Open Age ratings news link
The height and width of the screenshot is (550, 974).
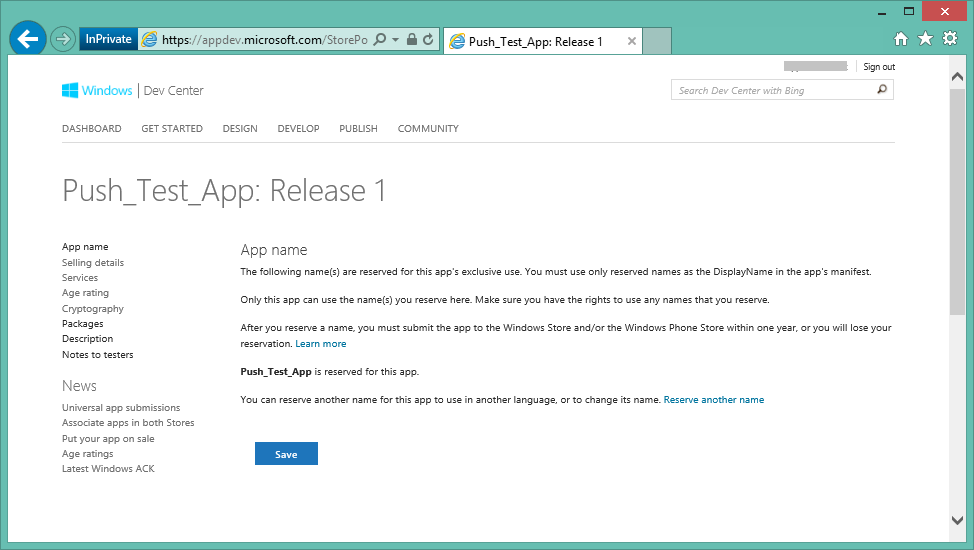click(88, 454)
